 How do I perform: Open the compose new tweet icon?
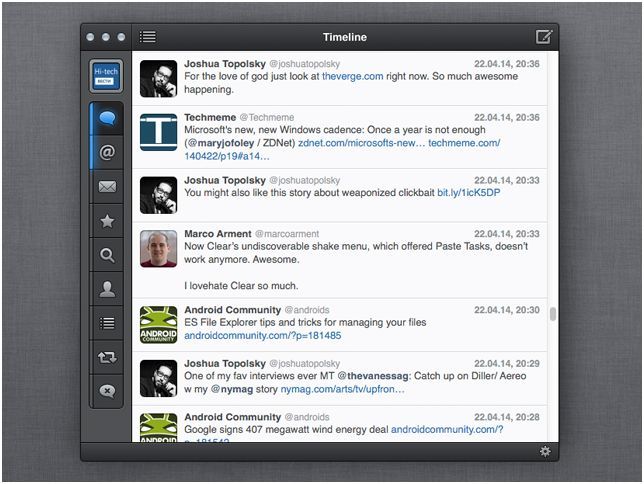click(543, 37)
